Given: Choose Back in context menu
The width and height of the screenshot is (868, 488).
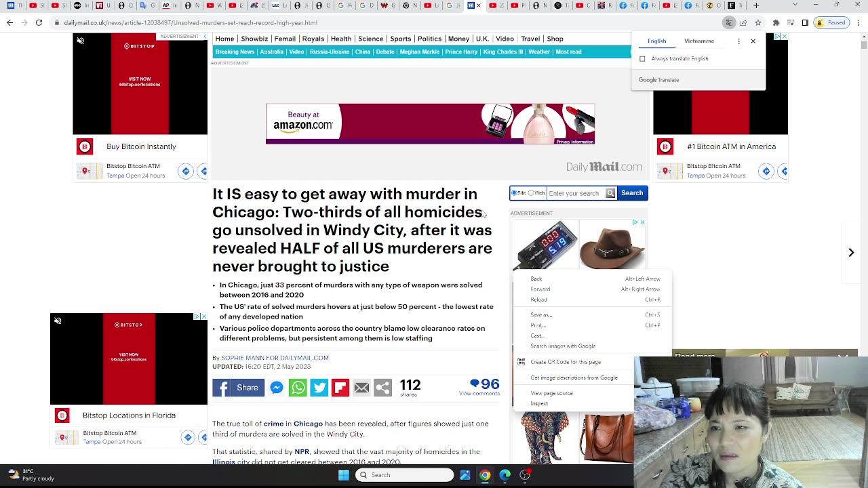Looking at the screenshot, I should pyautogui.click(x=593, y=279).
